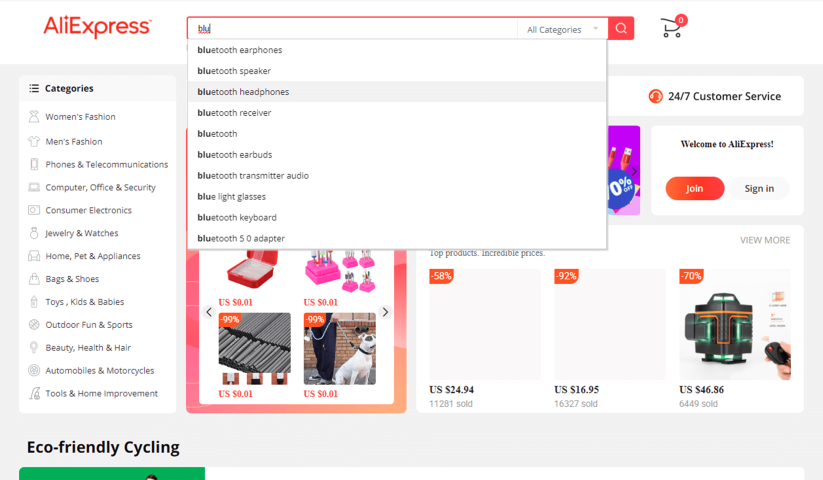Click the Computer, Office & Security laptop icon

coord(34,187)
